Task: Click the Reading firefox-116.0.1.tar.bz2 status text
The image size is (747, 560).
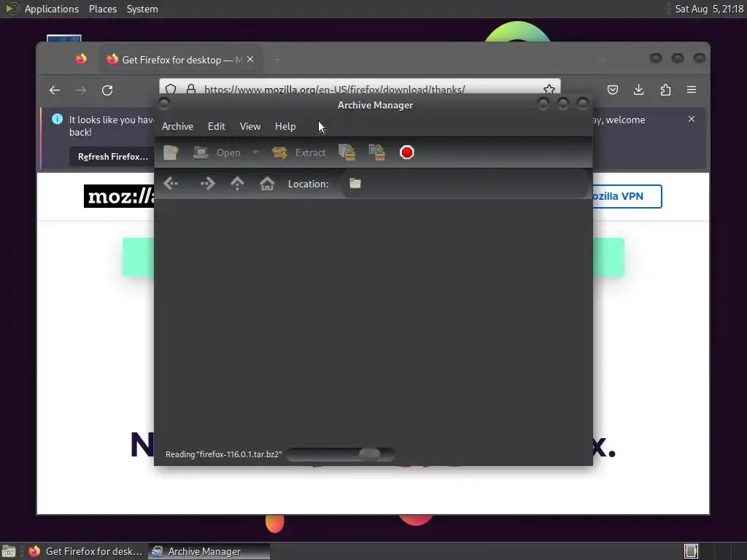Action: pos(223,454)
